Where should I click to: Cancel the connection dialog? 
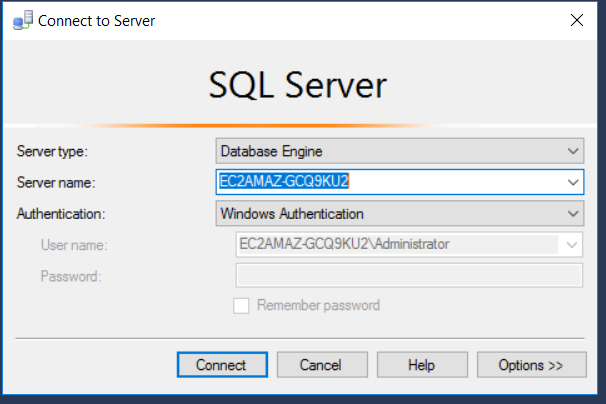point(322,365)
